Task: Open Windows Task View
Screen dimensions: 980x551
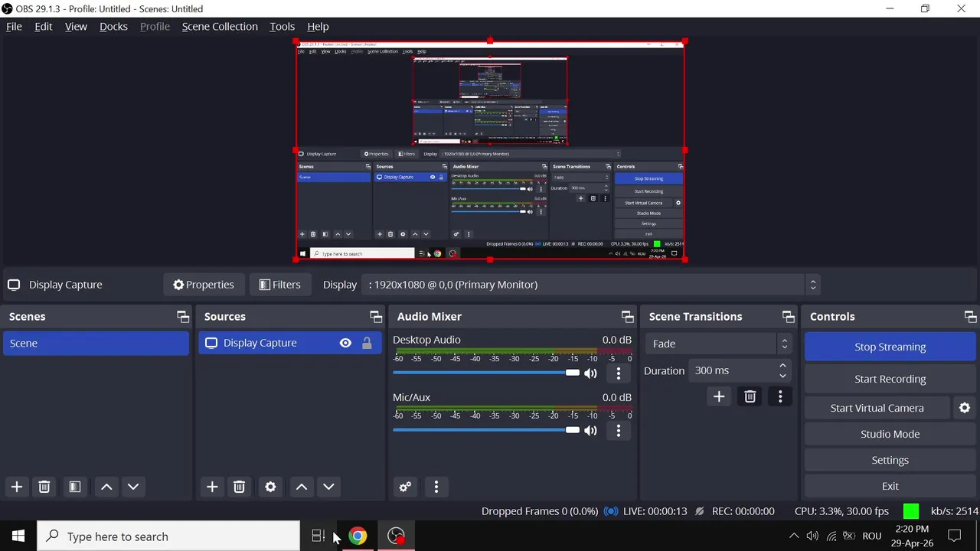Action: pyautogui.click(x=318, y=536)
